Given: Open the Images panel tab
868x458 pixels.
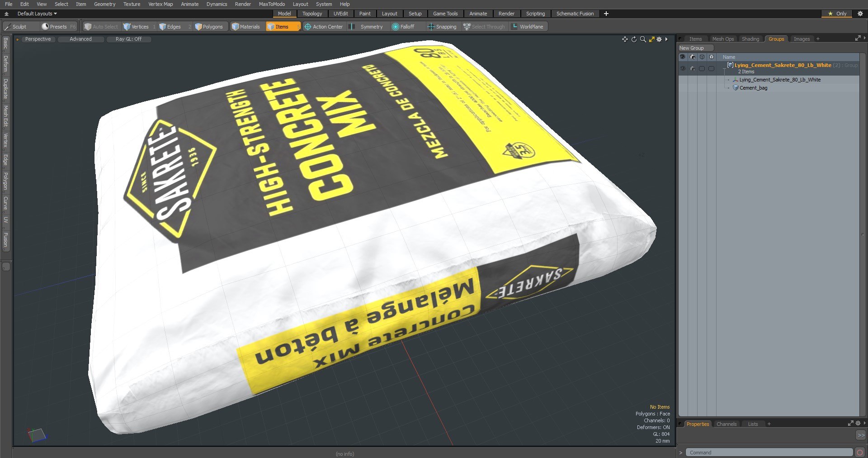Looking at the screenshot, I should point(802,39).
